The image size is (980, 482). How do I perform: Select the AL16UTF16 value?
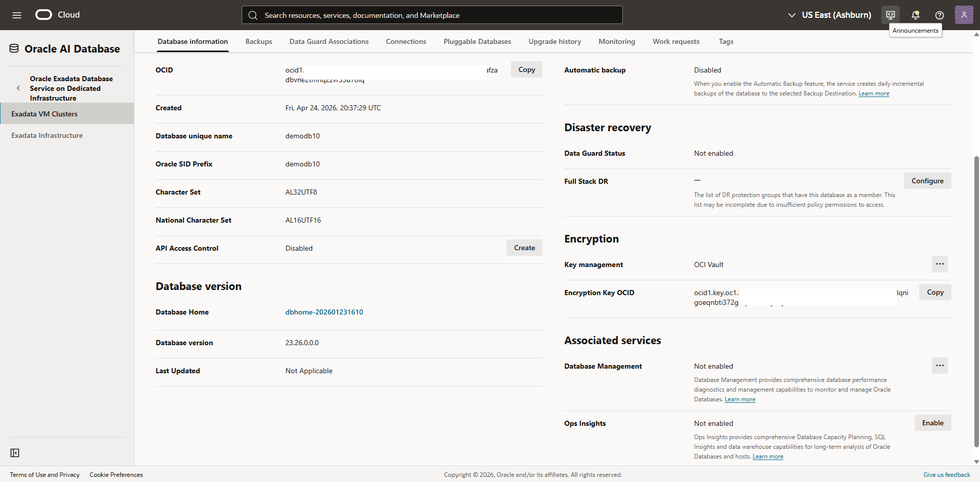(303, 220)
